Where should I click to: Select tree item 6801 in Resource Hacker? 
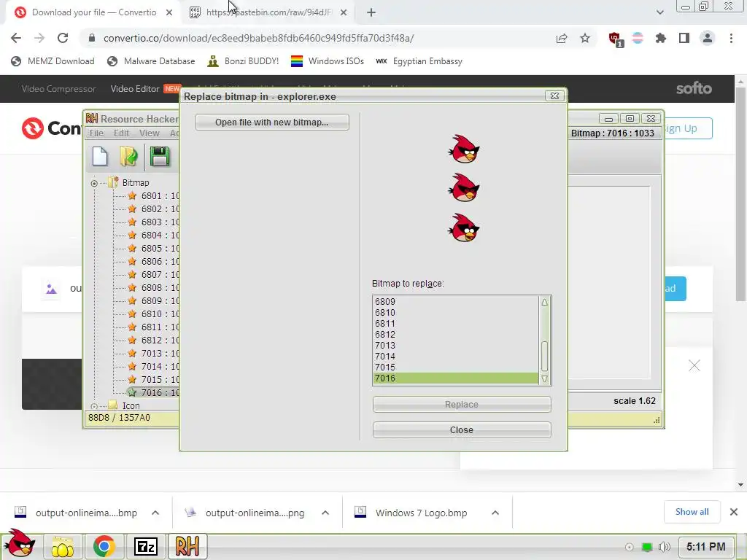tap(160, 195)
